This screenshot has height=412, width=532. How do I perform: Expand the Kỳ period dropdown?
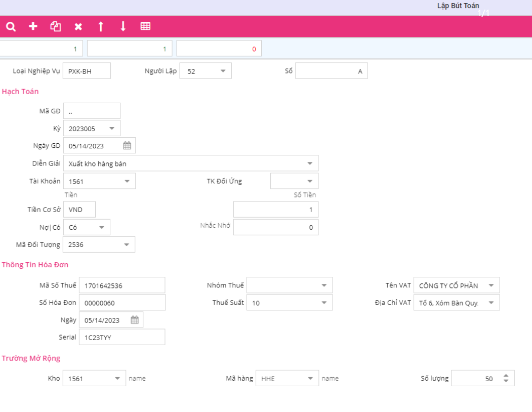pyautogui.click(x=111, y=129)
